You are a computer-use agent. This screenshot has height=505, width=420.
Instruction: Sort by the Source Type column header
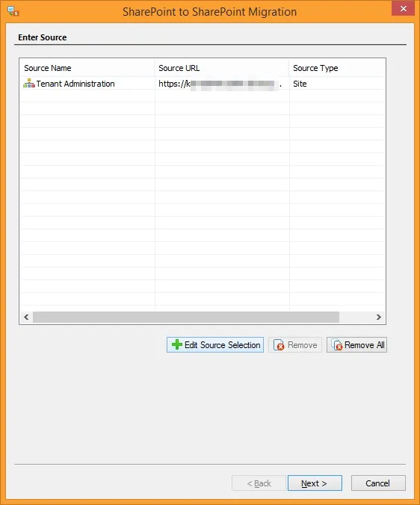click(x=337, y=68)
